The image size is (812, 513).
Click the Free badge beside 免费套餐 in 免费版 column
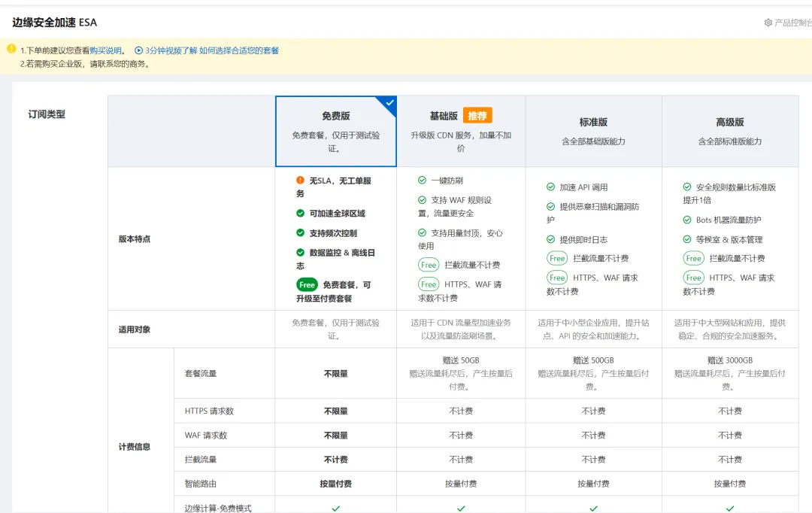click(x=308, y=286)
